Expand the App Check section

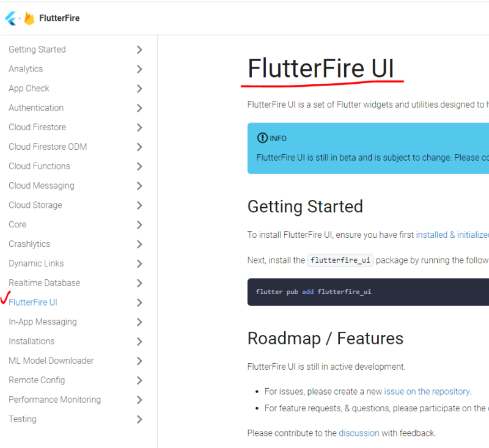point(139,88)
